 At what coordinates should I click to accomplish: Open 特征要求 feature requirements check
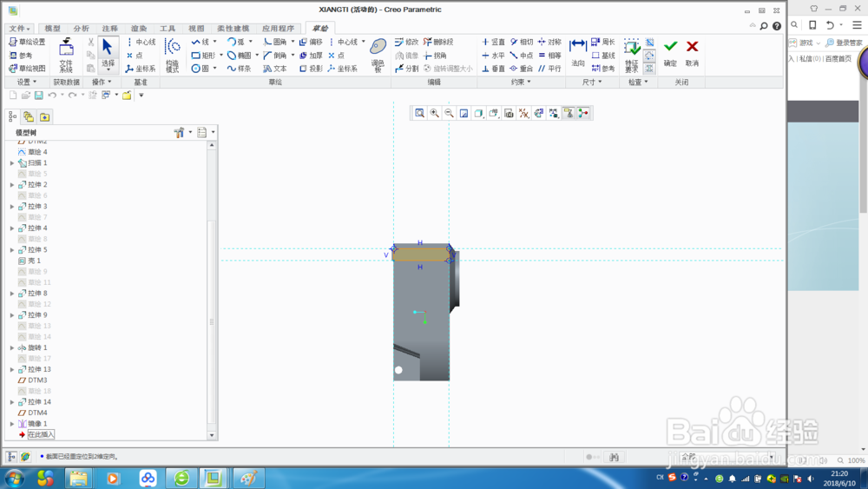[x=631, y=56]
